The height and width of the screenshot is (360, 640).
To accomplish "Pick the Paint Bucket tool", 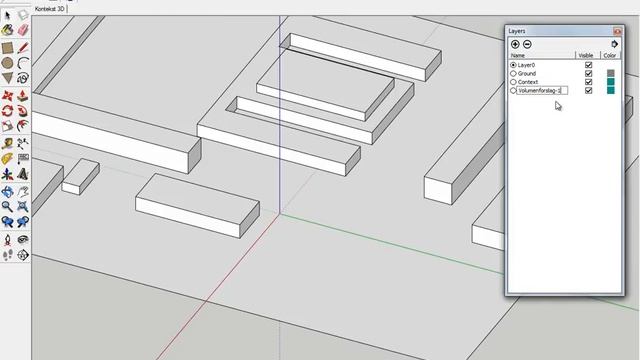I will (x=7, y=30).
